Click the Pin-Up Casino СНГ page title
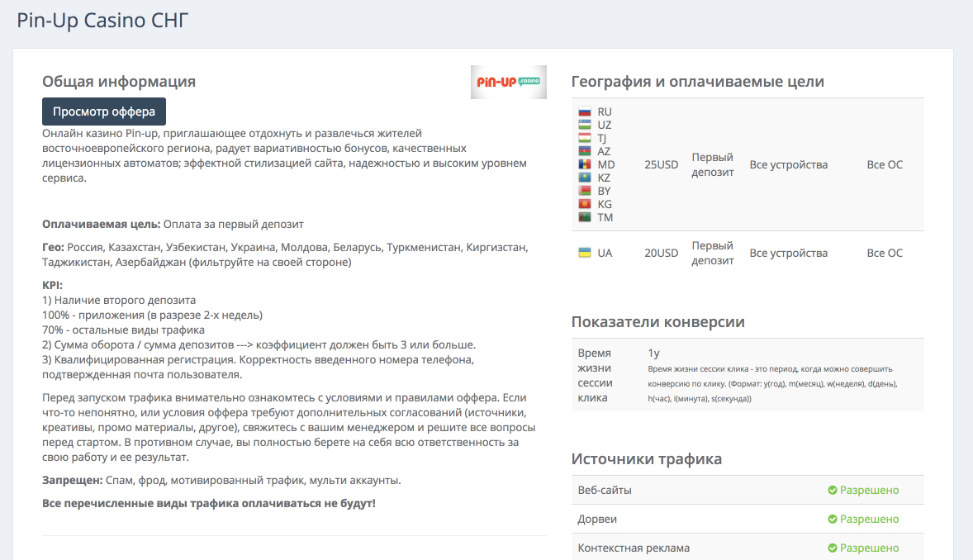The width and height of the screenshot is (973, 560). tap(102, 20)
